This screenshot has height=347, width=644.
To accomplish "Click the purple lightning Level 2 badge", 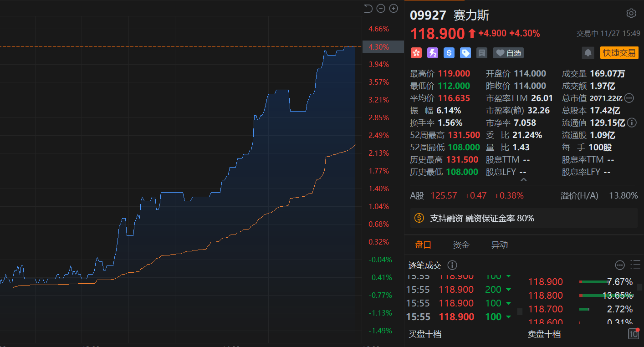I will pyautogui.click(x=433, y=53).
